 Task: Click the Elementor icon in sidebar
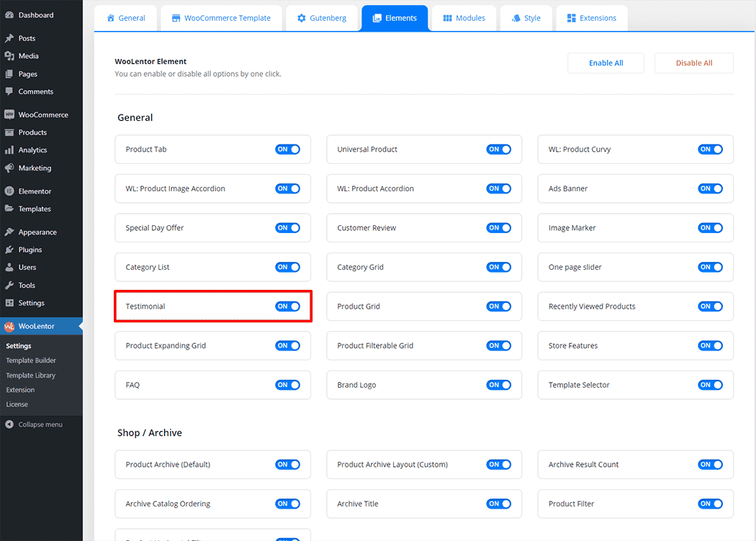click(9, 191)
